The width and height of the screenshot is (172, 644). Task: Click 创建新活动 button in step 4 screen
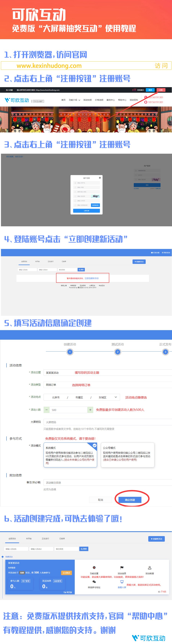point(139,262)
